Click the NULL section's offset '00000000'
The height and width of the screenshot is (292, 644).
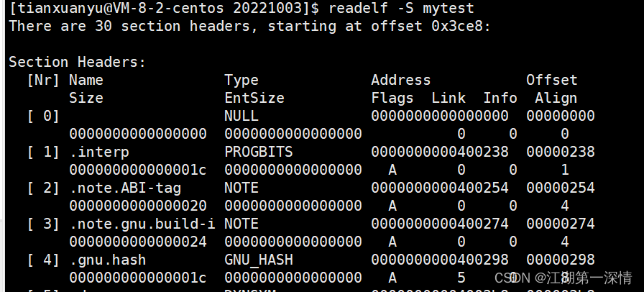[x=561, y=116]
